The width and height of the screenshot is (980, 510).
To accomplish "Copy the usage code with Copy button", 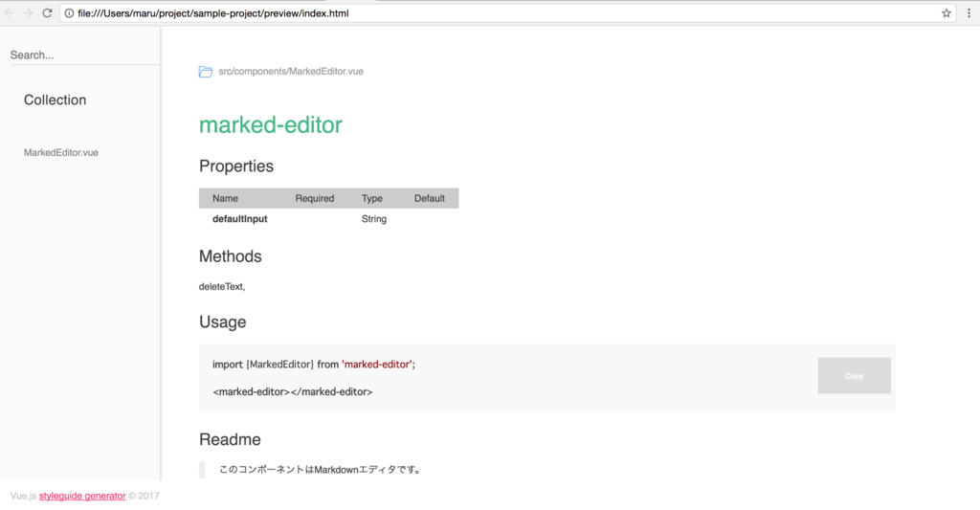I will (x=854, y=376).
